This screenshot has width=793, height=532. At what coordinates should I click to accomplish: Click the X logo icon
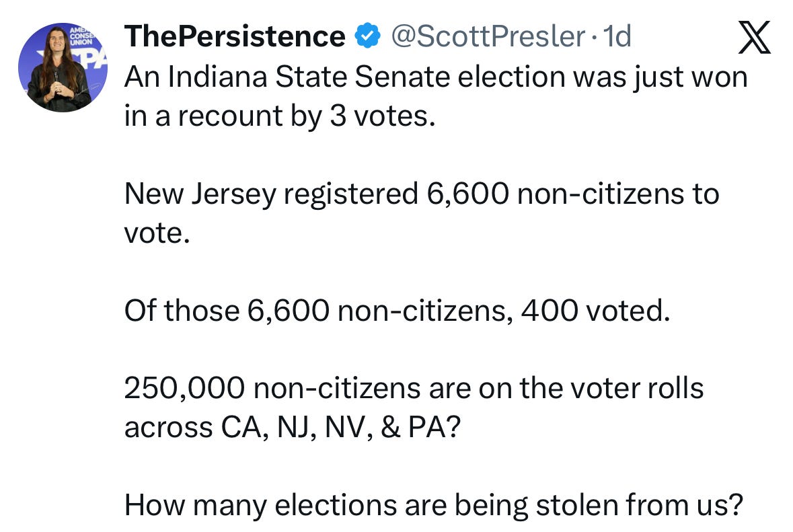pyautogui.click(x=754, y=38)
